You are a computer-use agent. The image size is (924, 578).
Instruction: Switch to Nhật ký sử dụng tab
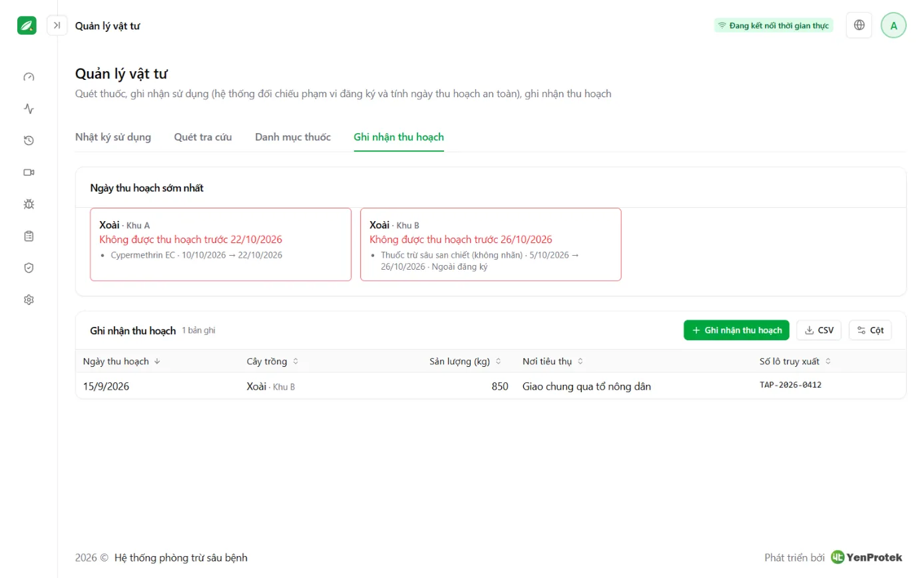(113, 137)
